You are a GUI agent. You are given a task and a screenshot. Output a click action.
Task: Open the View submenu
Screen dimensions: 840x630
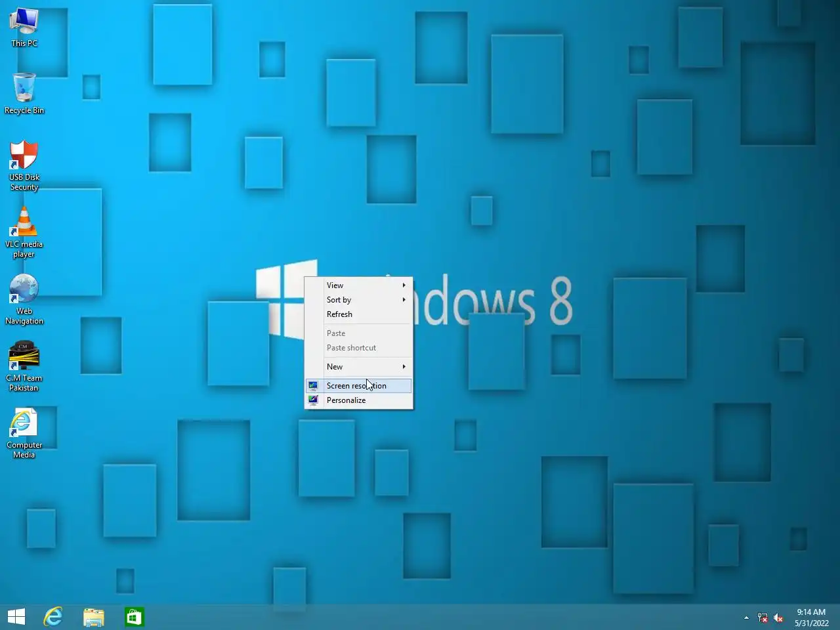[359, 285]
